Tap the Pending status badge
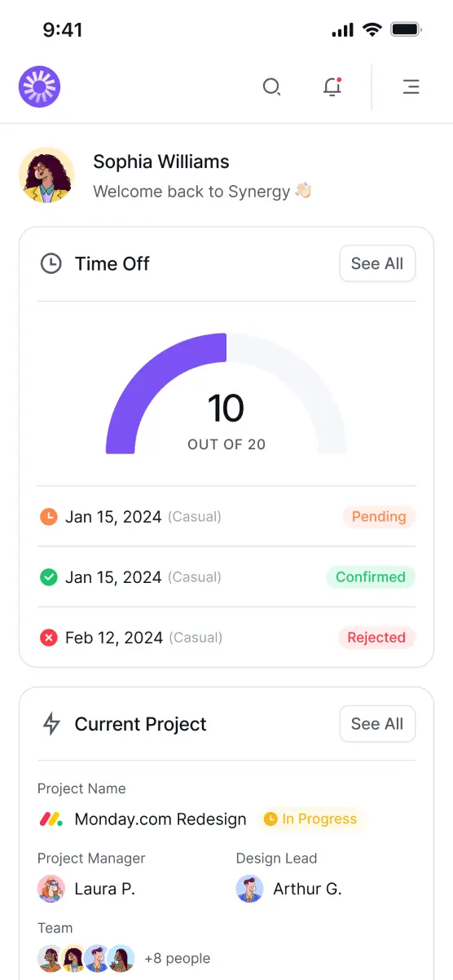 coord(379,516)
